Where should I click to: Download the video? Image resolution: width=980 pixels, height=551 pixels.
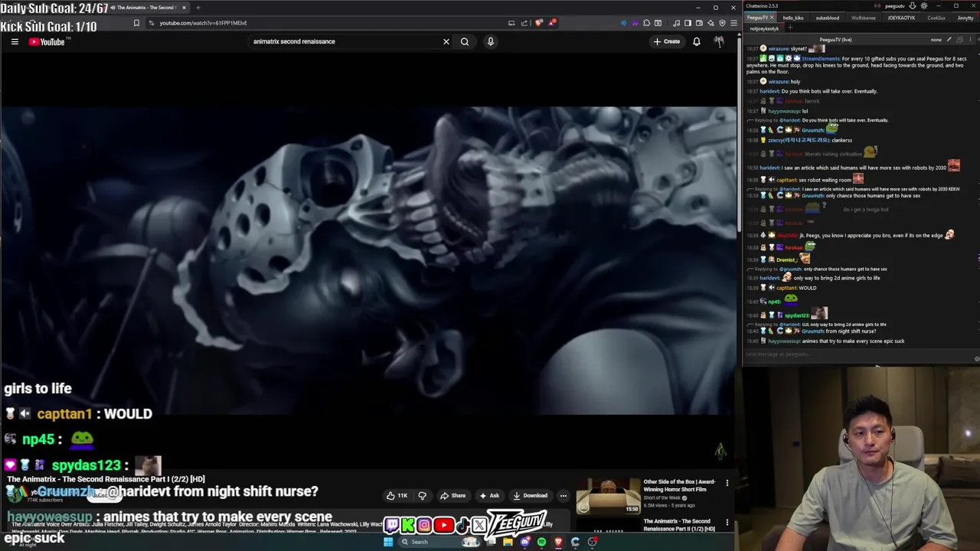[x=531, y=495]
